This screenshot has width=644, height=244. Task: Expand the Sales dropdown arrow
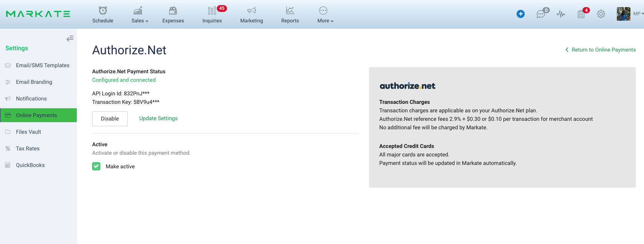(147, 21)
